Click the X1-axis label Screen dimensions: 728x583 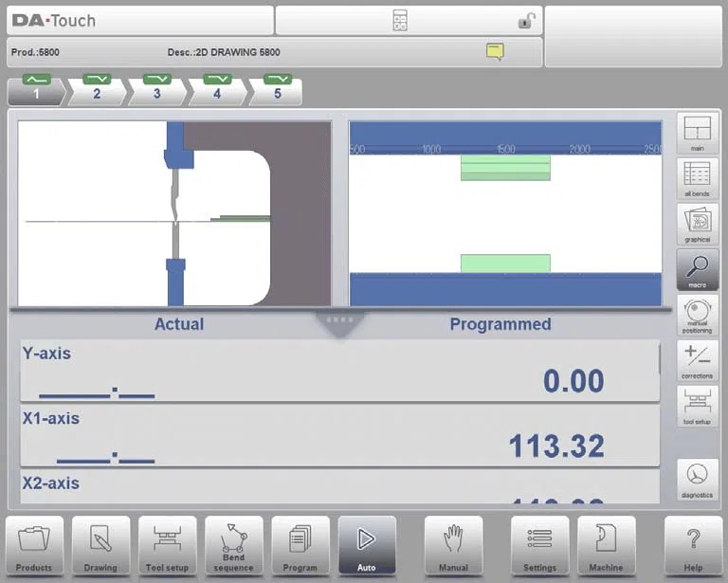[x=51, y=418]
